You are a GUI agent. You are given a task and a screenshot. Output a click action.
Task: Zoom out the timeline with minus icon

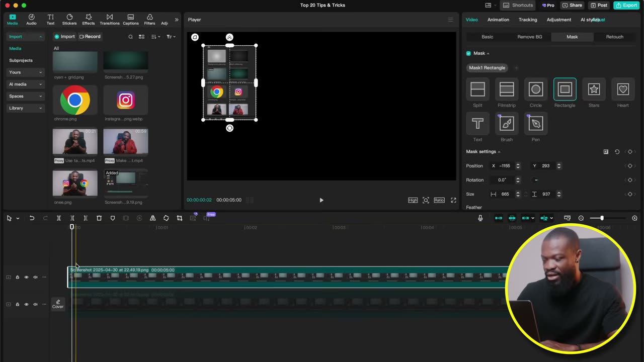tap(581, 218)
